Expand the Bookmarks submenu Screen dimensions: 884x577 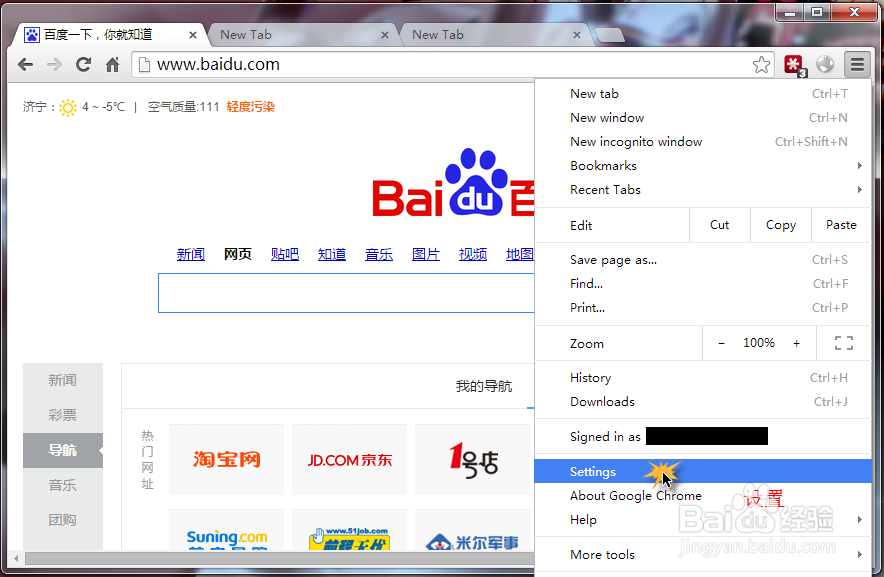(702, 165)
